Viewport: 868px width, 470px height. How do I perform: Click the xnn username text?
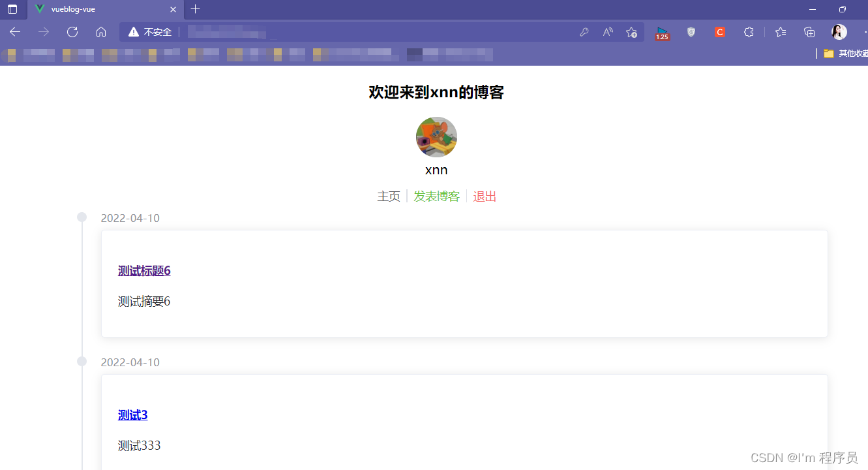tap(436, 170)
